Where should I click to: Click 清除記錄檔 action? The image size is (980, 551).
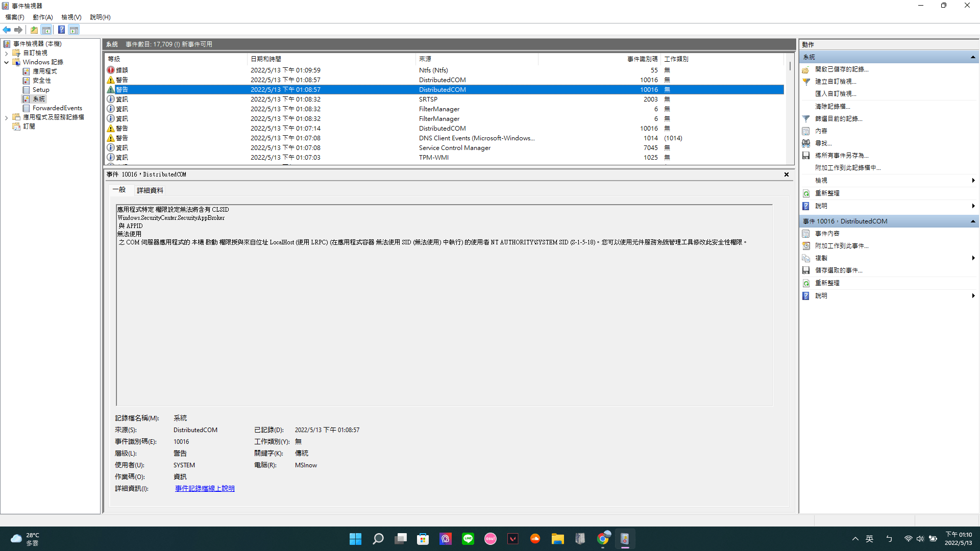[x=832, y=106]
